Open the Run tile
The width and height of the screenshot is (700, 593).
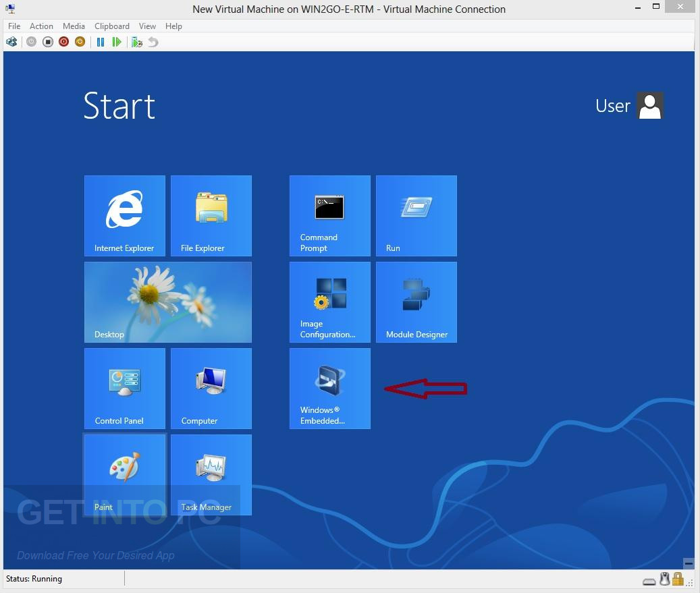click(x=416, y=216)
